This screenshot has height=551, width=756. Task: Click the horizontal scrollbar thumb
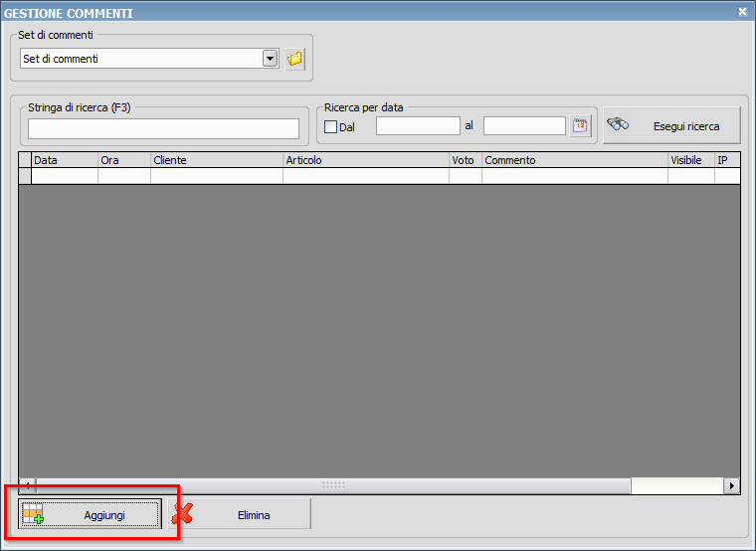click(333, 485)
